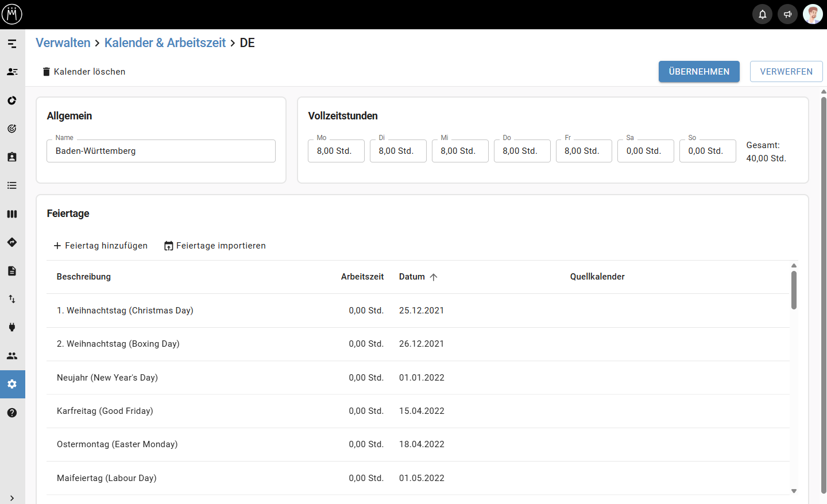
Task: Sort by Beschreibung column header
Action: 84,277
